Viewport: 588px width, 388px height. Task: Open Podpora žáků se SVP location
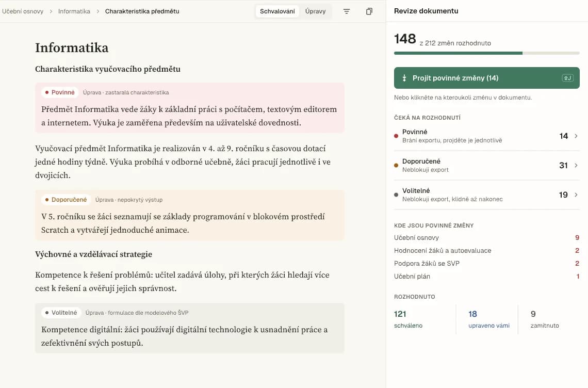487,264
